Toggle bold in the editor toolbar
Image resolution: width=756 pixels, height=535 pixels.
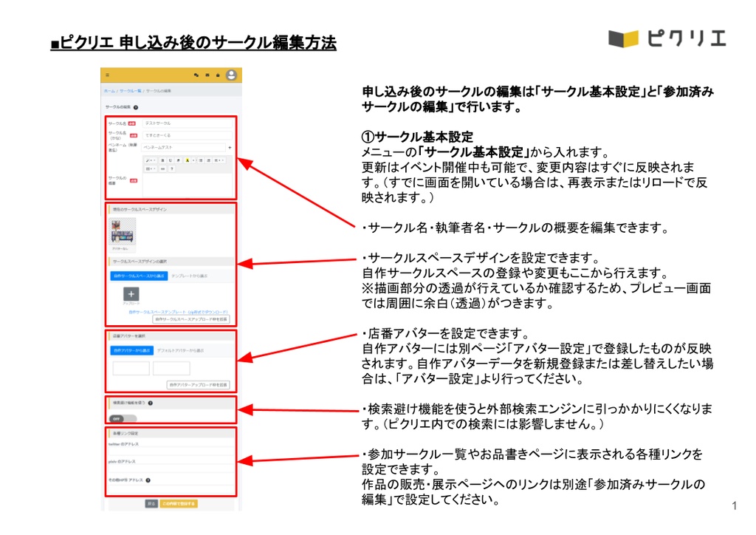coord(162,160)
